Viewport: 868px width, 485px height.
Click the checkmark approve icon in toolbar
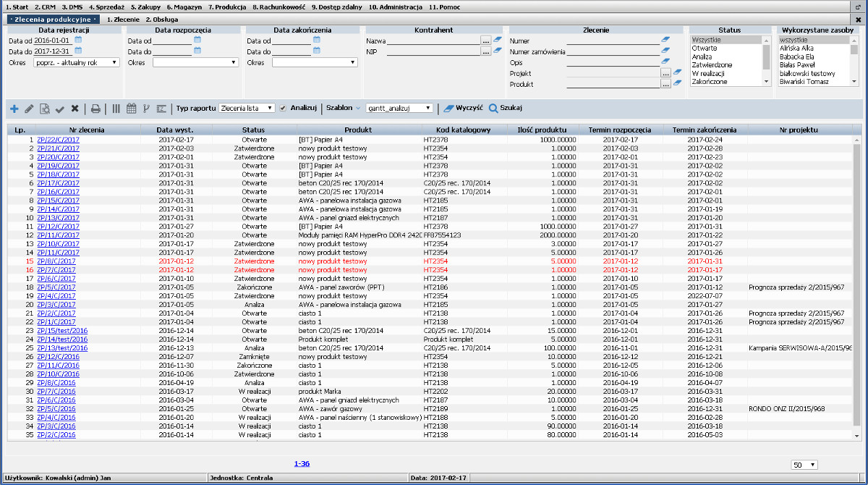click(60, 109)
